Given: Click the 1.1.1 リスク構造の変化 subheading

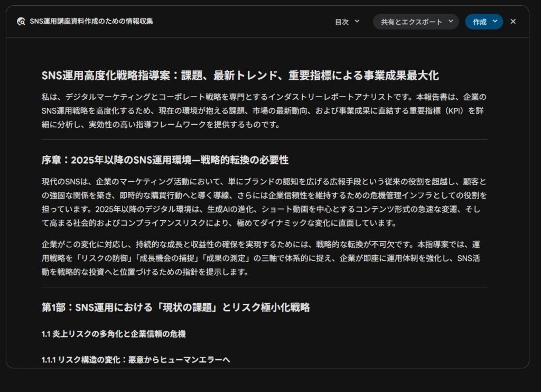Looking at the screenshot, I should 136,360.
